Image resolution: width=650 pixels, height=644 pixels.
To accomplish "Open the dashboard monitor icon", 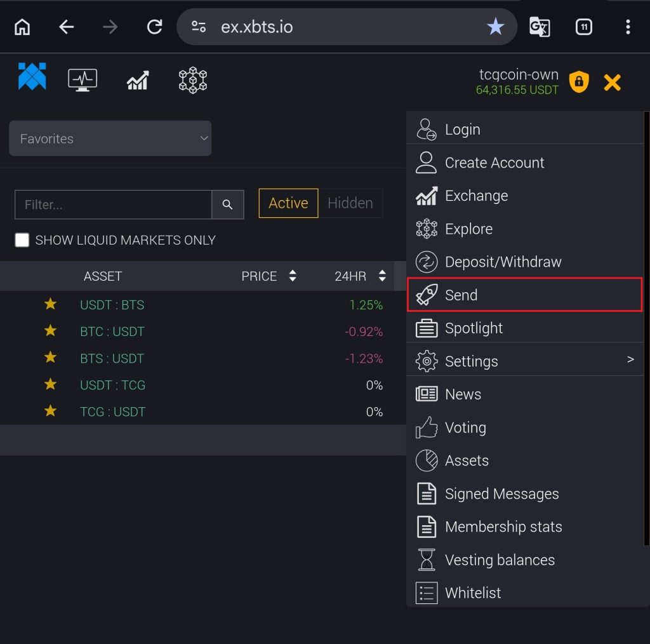I will (x=83, y=80).
